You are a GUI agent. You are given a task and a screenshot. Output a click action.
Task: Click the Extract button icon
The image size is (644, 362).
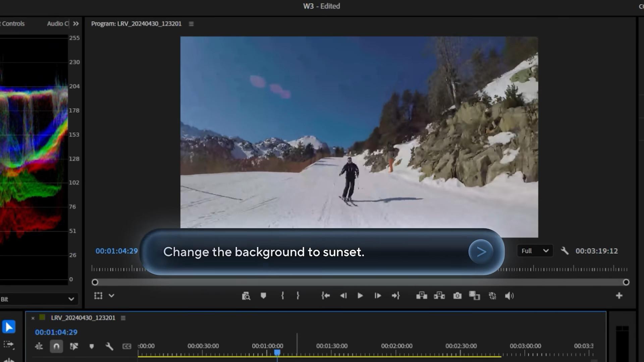pyautogui.click(x=439, y=296)
